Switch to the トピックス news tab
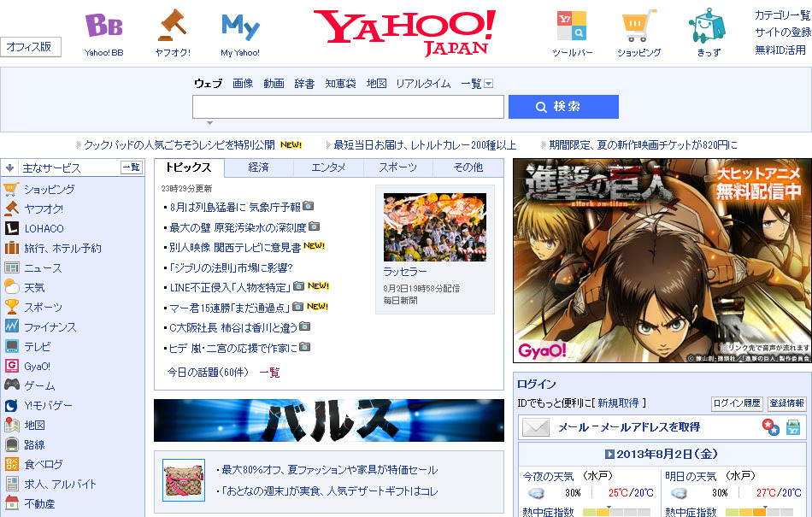Screen dimensions: 812x517 (x=189, y=167)
